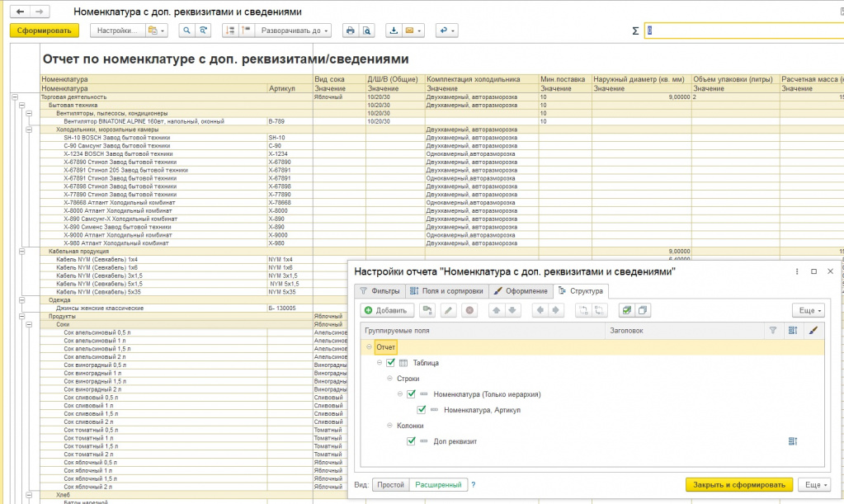Viewport: 844px width, 504px height.
Task: Select the Расширенный view mode
Action: coord(438,485)
